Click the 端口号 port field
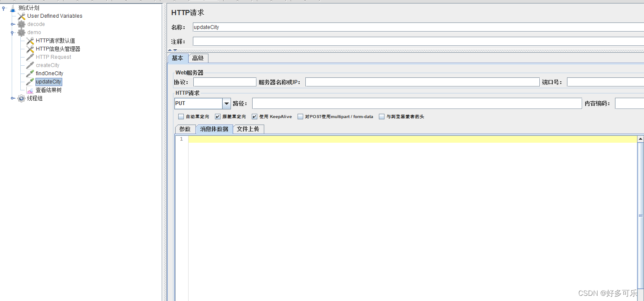 (x=606, y=82)
